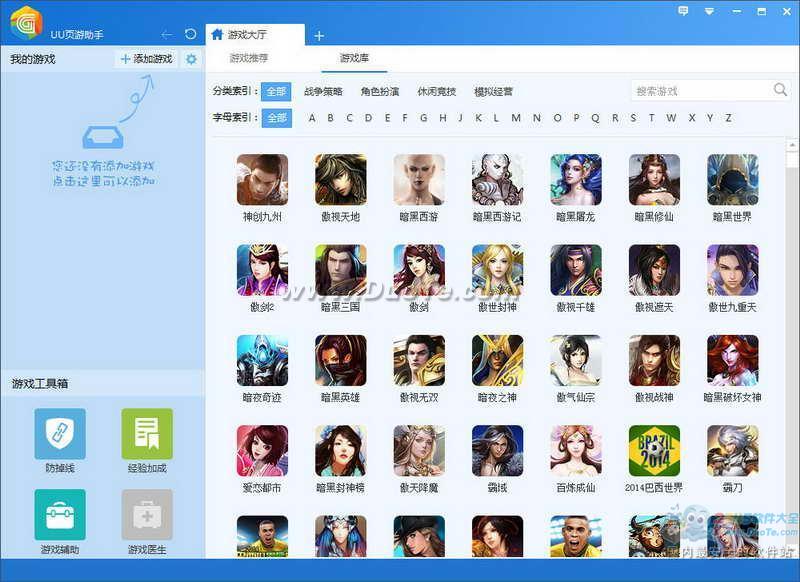Screen dimensions: 800x582
Task: Select the 百炼成仙 game icon
Action: 576,451
